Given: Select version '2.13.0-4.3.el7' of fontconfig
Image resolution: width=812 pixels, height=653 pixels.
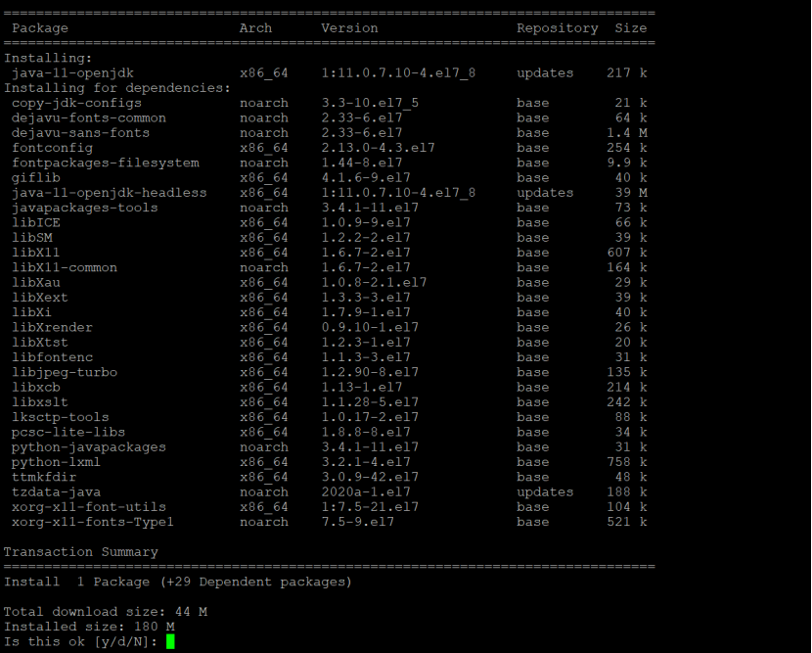Looking at the screenshot, I should click(x=378, y=148).
